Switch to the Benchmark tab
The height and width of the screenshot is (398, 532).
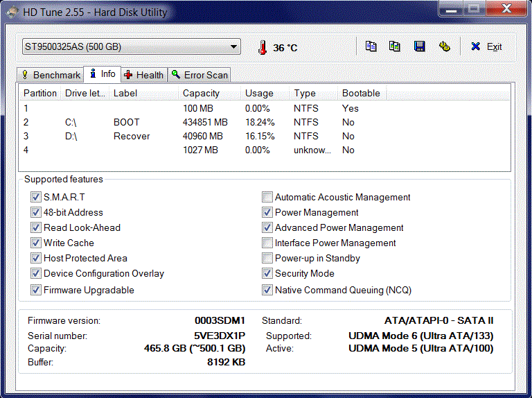point(51,75)
